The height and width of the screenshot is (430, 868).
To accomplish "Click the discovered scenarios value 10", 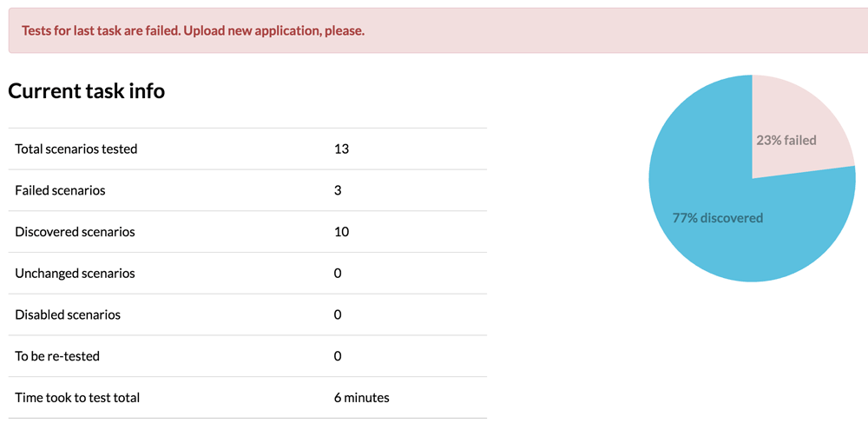I will [341, 232].
